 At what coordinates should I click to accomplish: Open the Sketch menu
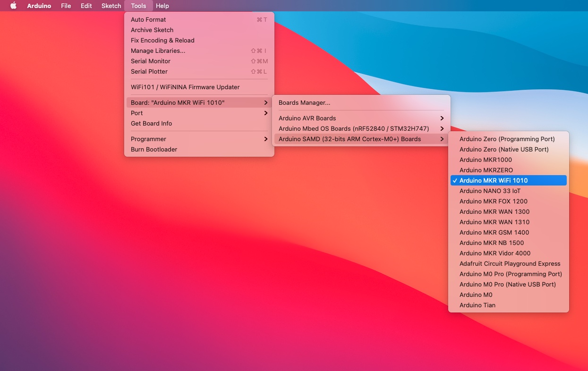[111, 6]
